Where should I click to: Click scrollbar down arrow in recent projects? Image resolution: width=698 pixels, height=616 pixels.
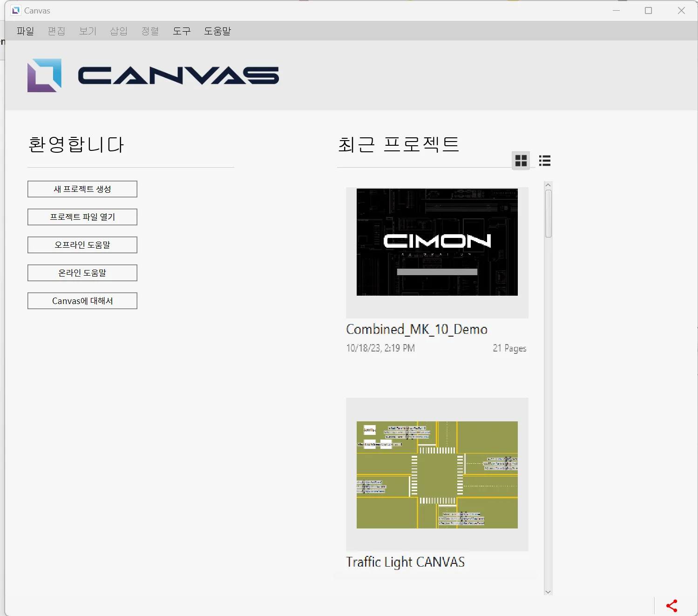point(548,592)
